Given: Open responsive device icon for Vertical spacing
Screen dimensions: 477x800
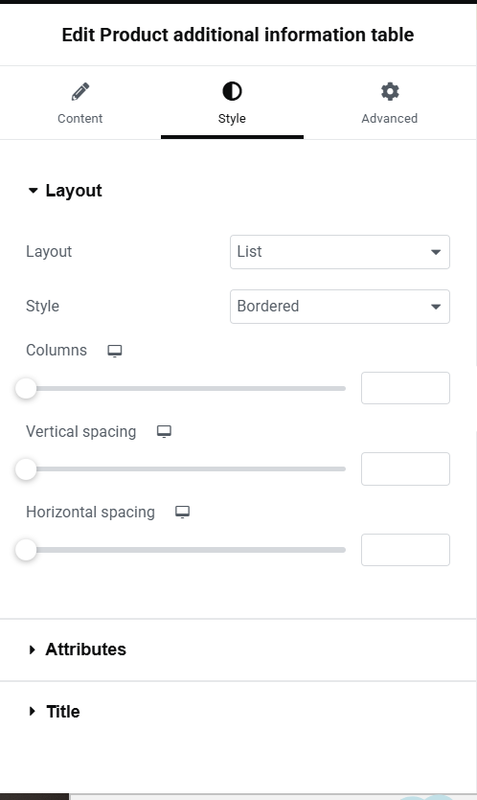Looking at the screenshot, I should click(x=164, y=432).
